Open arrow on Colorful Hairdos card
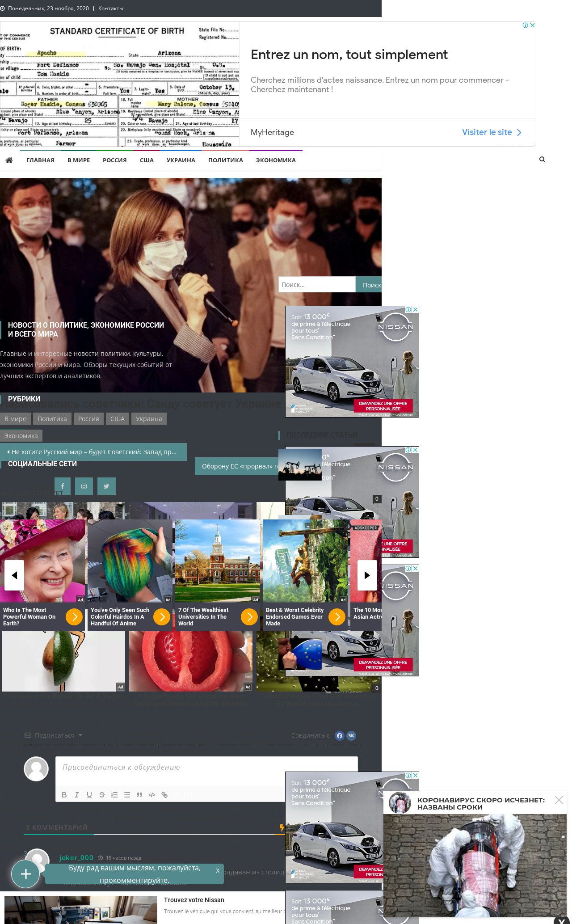Screen dimensions: 572x924 (162, 617)
